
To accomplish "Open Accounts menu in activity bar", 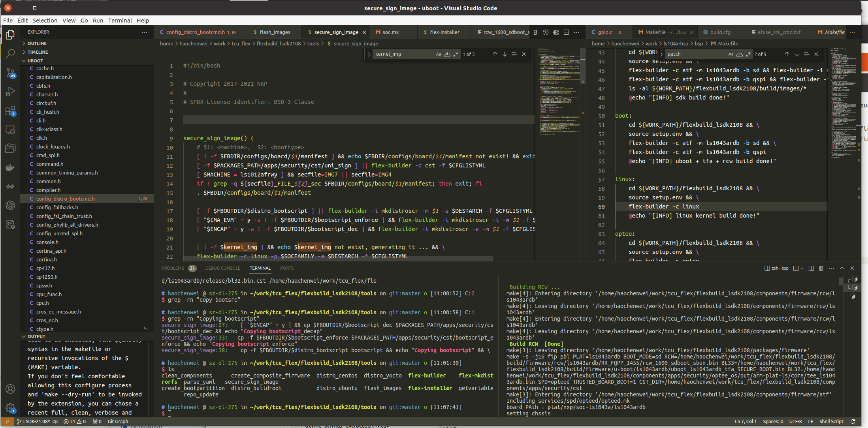I will [x=10, y=389].
